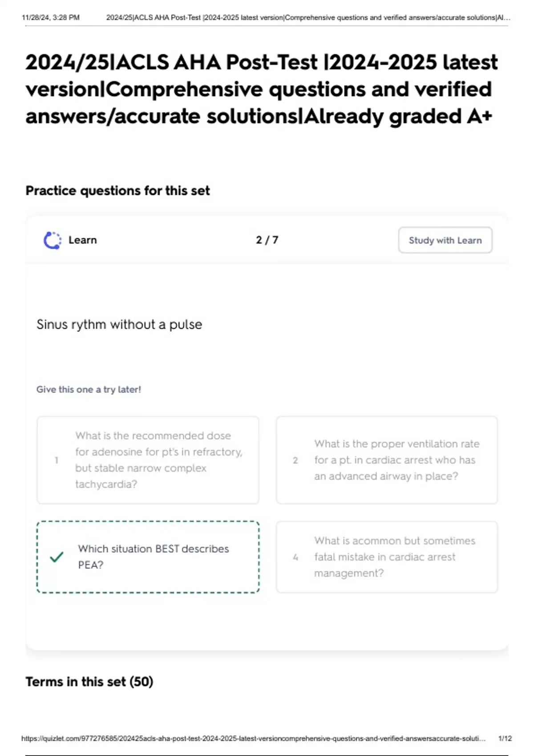534x756 pixels.
Task: Click the number 1 badge on the adenosine option
Action: (x=57, y=460)
